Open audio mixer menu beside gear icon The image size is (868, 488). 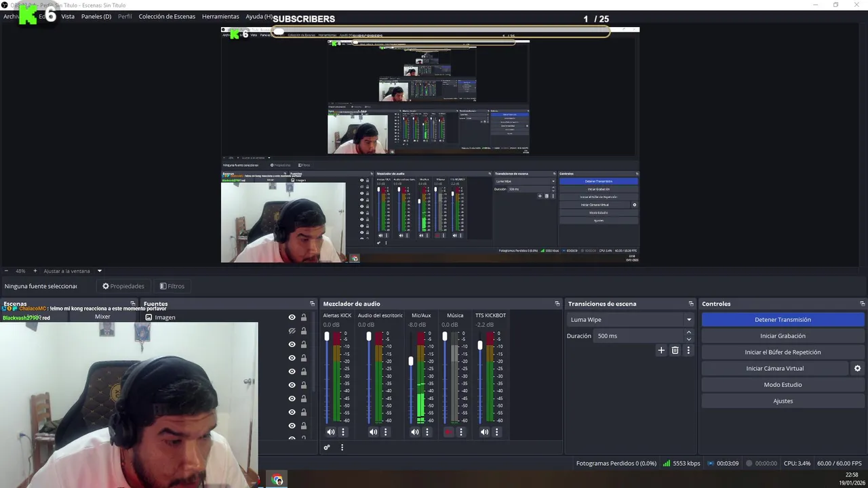(342, 447)
